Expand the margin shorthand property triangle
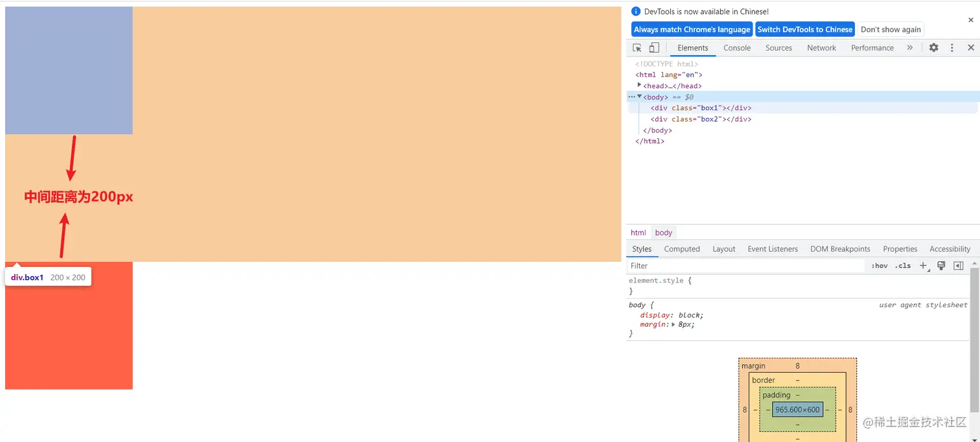Screen dimensions: 980x442 click(673, 324)
